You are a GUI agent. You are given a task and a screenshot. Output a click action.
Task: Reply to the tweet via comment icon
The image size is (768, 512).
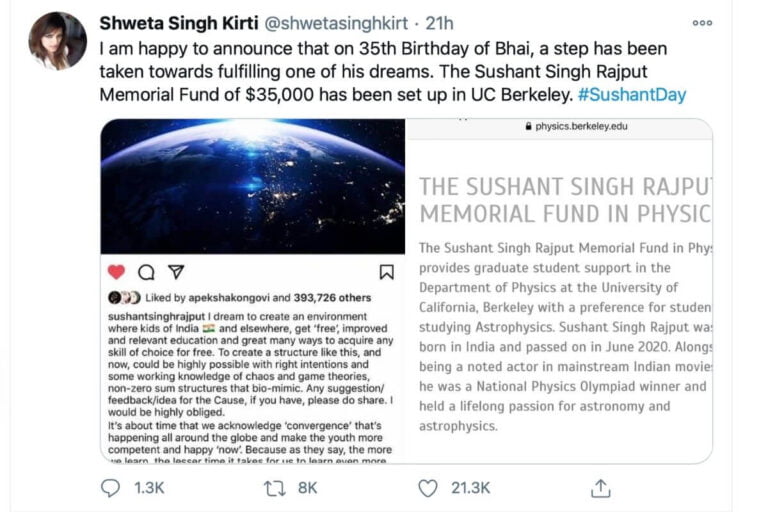(x=111, y=488)
